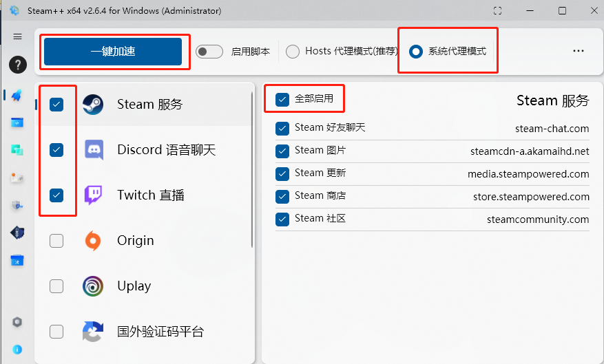The width and height of the screenshot is (604, 364).
Task: Open the fourth sidebar icon below teal squares
Action: pyautogui.click(x=17, y=178)
